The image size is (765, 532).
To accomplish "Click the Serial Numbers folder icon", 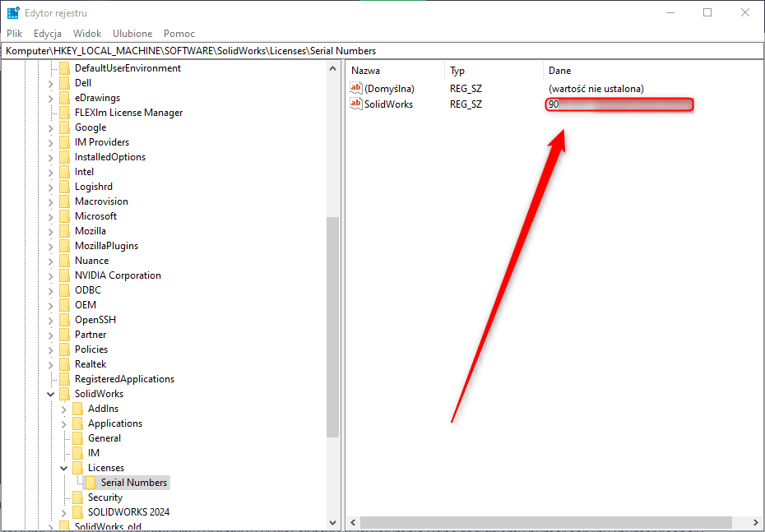I will 90,483.
